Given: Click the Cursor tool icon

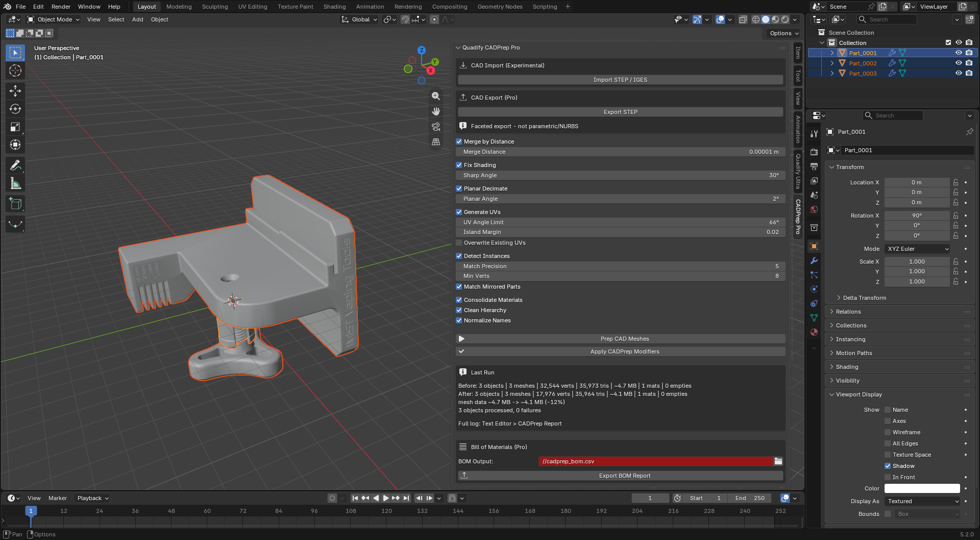Looking at the screenshot, I should click(15, 71).
